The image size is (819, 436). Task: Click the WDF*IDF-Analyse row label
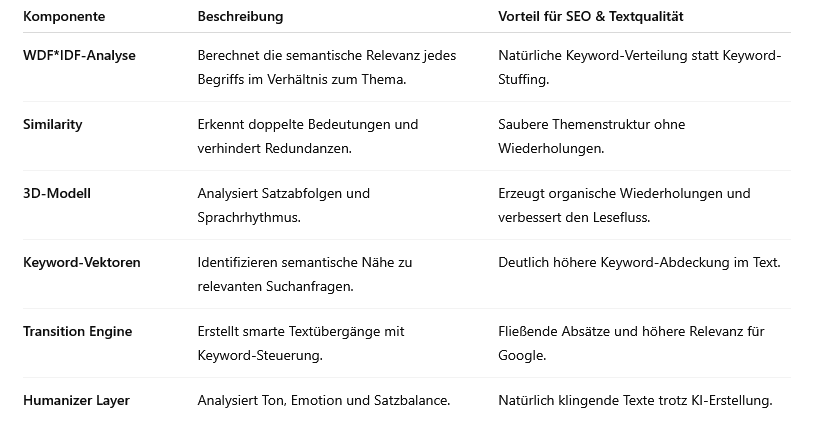(x=79, y=56)
